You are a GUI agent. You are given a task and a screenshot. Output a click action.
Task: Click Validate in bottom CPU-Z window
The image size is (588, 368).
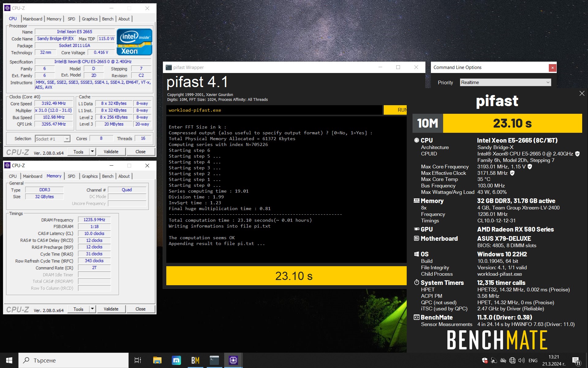tap(111, 309)
